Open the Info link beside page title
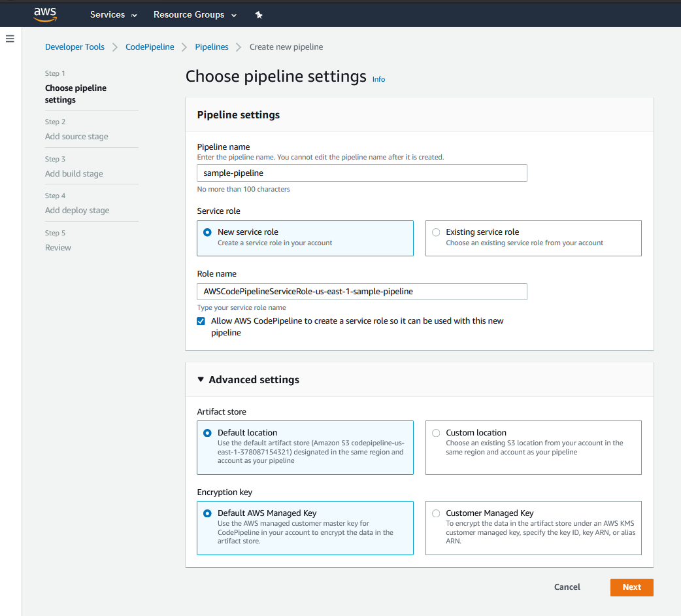 [x=378, y=80]
